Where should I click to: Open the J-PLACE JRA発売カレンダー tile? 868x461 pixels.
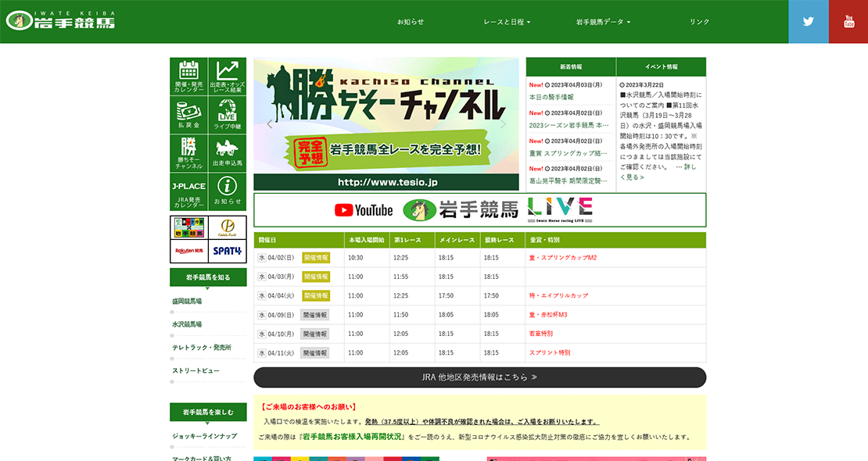(x=188, y=192)
